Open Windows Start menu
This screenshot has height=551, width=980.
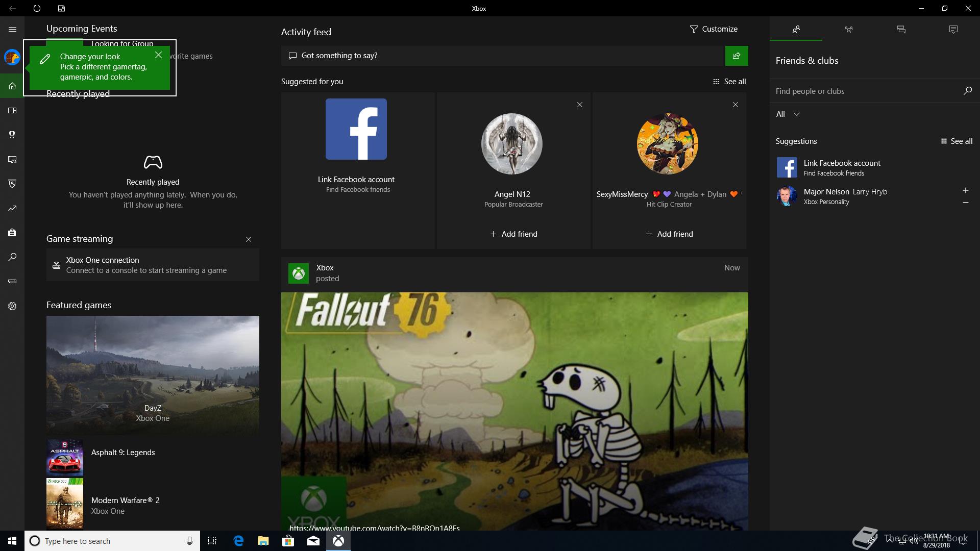12,541
